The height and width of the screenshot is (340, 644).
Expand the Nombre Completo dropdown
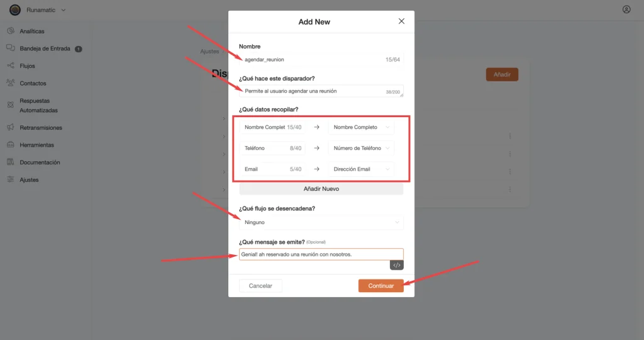361,127
